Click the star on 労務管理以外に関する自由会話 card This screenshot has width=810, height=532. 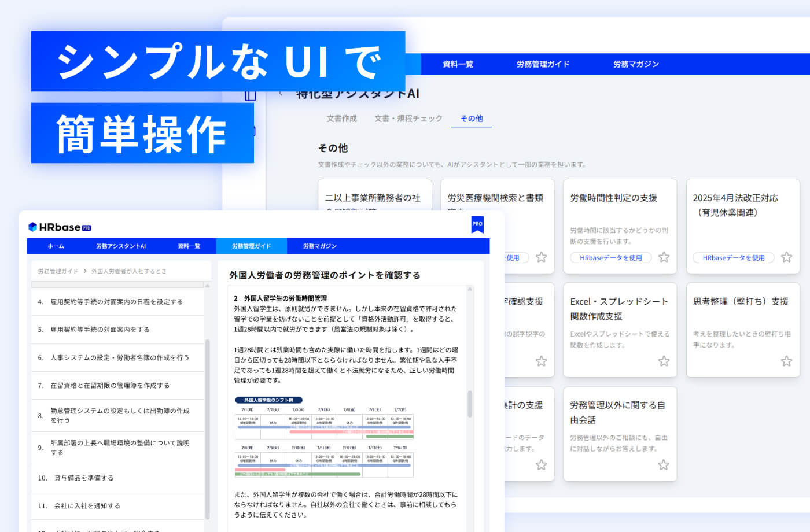point(664,465)
